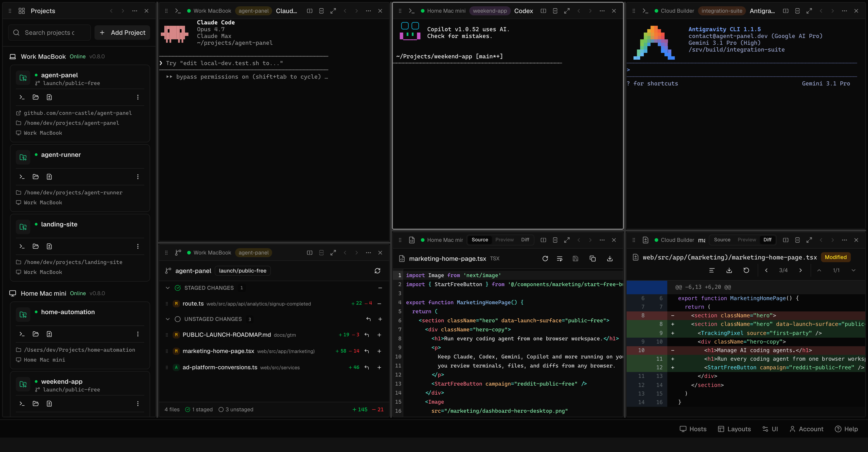Toggle word wrap in source viewer
Viewport: 868px width, 452px height.
[x=560, y=259]
